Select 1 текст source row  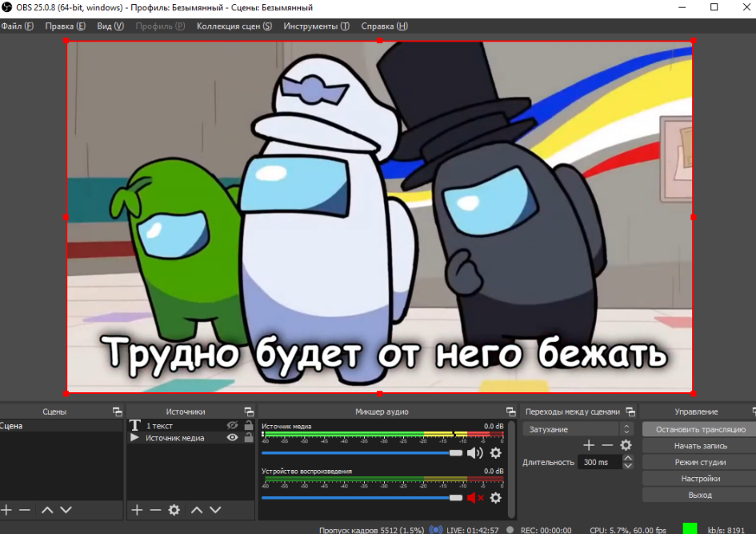(x=190, y=425)
